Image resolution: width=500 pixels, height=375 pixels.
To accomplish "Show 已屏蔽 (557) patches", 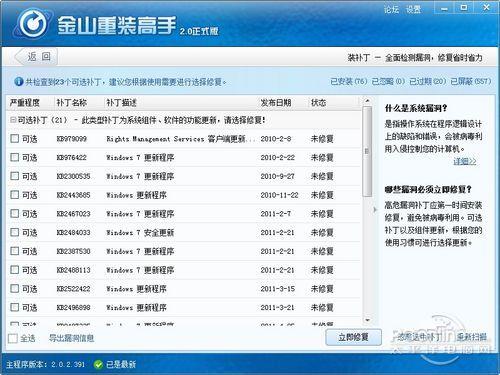I will tap(470, 81).
